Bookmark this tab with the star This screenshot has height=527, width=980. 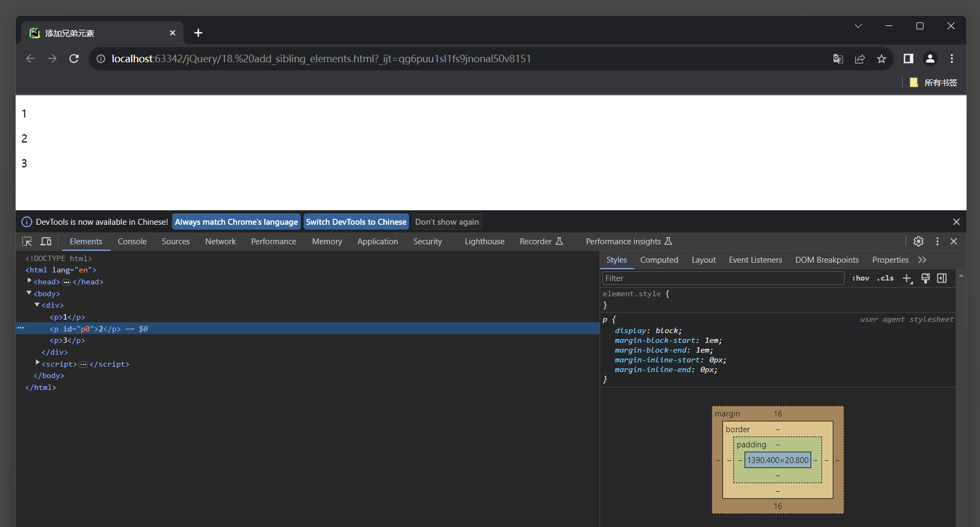pos(882,58)
